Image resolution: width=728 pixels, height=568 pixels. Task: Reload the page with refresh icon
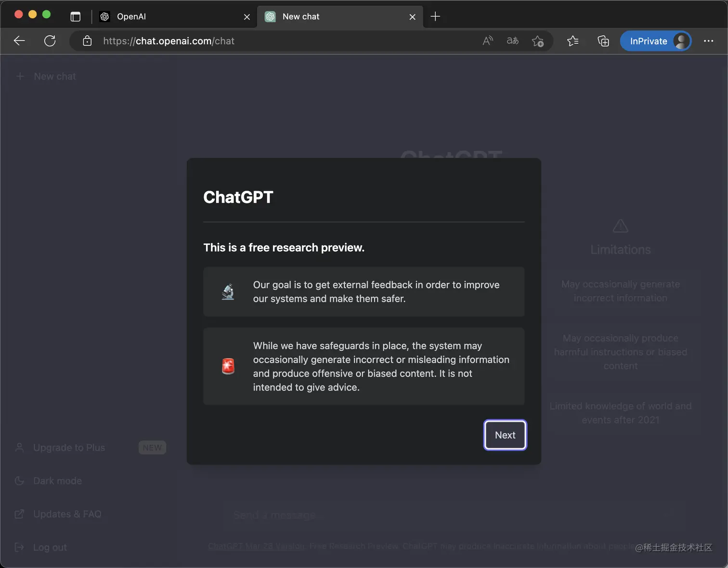click(50, 41)
